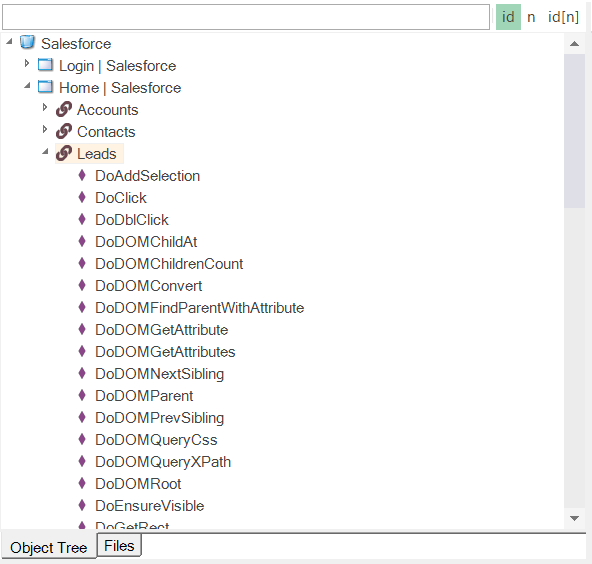Click the diamond icon beside DoDOMQueryXPath
Viewport: 592px width, 564px height.
tap(82, 461)
